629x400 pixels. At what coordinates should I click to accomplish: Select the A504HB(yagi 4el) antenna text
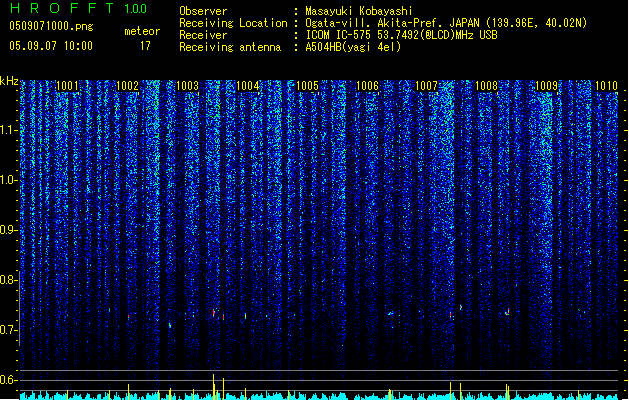coord(353,47)
